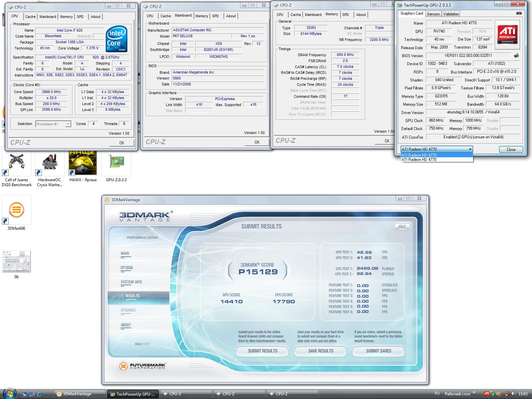Choose the non-highlighted ATI Radeon HD 4770 entry
Image resolution: width=532 pixels, height=399 pixels.
(x=437, y=160)
